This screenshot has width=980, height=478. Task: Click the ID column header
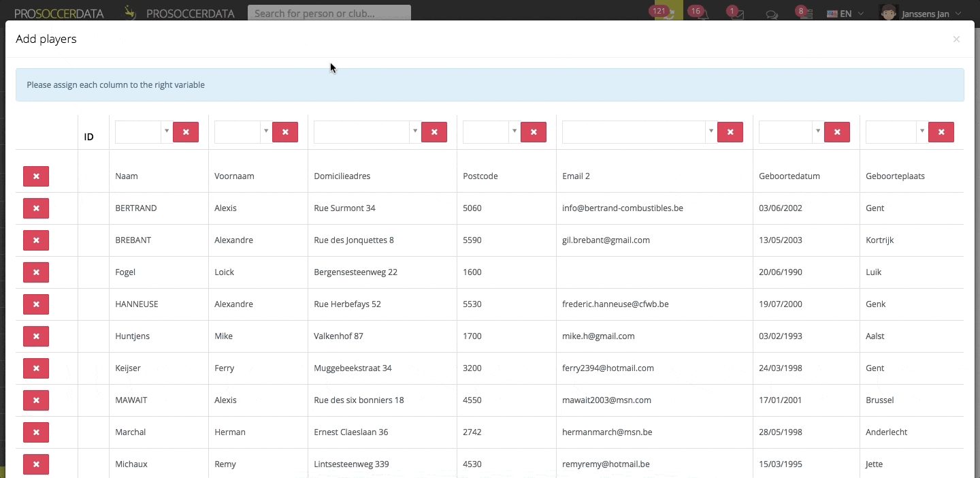pyautogui.click(x=88, y=137)
